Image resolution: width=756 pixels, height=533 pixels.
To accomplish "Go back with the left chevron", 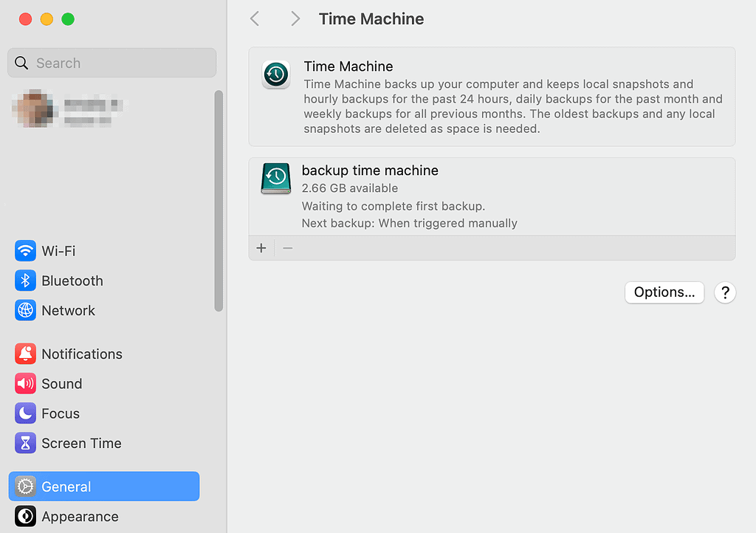I will click(x=255, y=18).
